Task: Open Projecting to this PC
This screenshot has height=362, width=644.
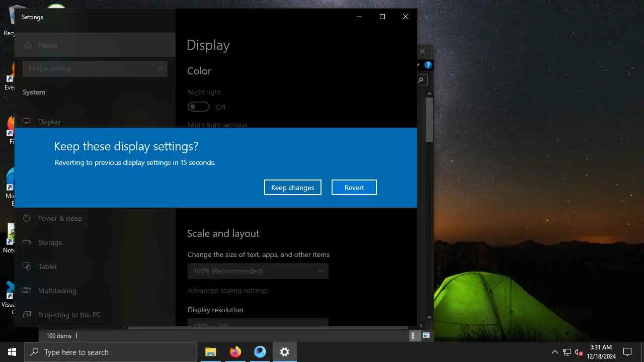Action: [x=95, y=315]
